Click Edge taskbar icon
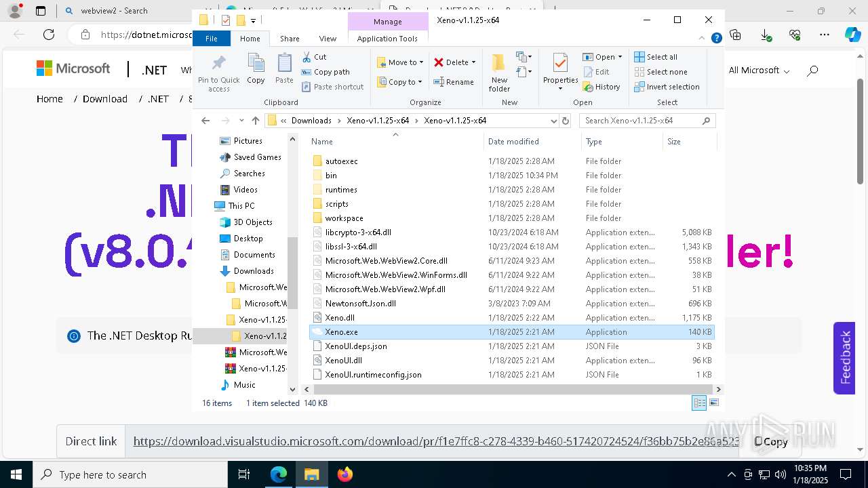This screenshot has width=868, height=488. click(x=279, y=474)
